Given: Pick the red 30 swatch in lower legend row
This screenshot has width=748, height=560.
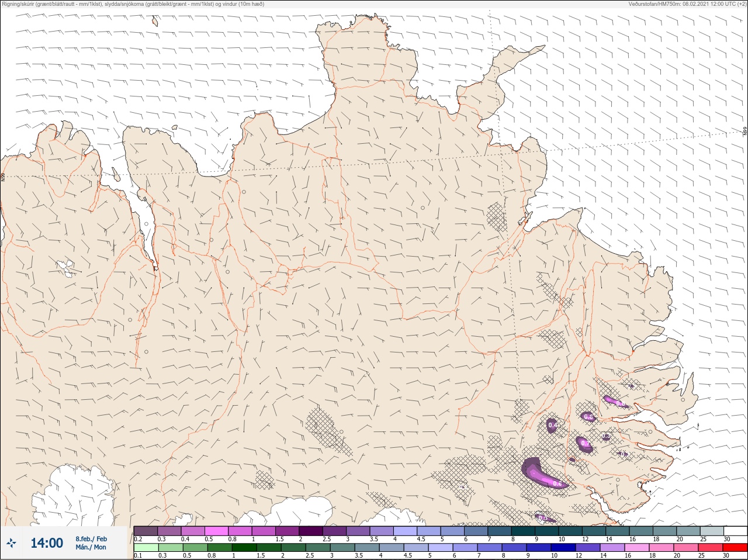Looking at the screenshot, I should point(735,548).
